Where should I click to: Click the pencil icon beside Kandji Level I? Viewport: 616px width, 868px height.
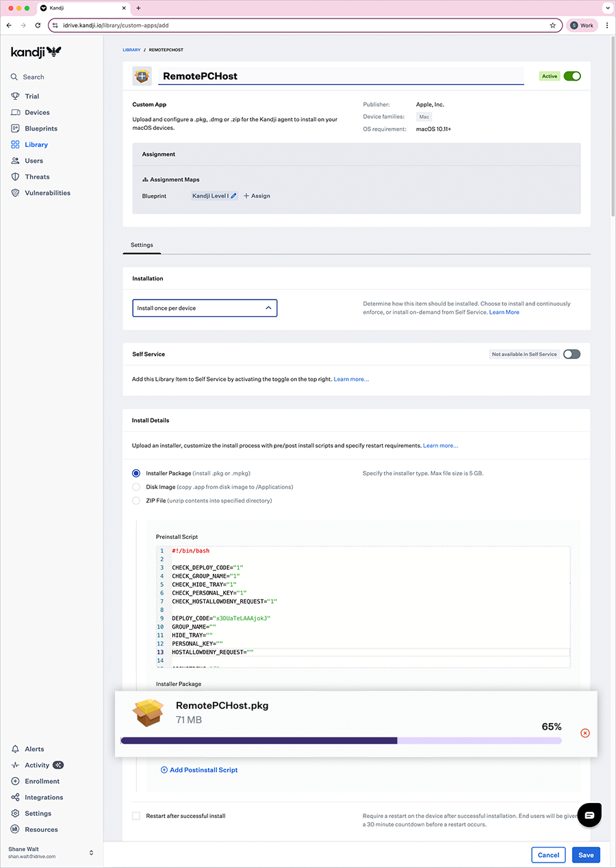[234, 196]
